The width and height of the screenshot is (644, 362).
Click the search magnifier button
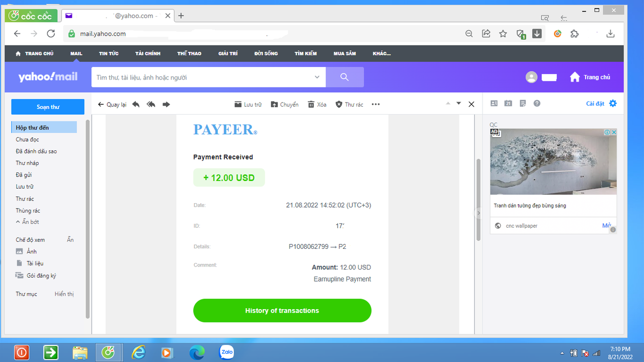[x=345, y=77]
